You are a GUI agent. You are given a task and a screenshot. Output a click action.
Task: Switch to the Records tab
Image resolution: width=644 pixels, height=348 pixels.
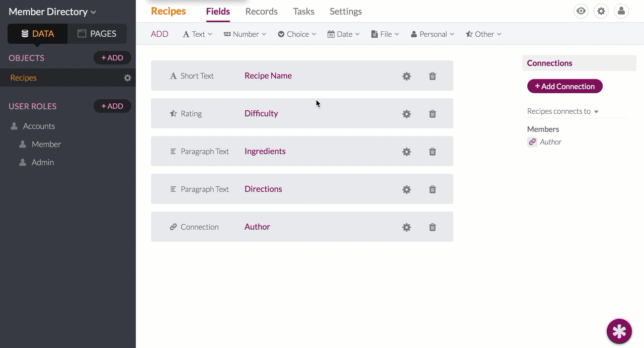pyautogui.click(x=261, y=11)
